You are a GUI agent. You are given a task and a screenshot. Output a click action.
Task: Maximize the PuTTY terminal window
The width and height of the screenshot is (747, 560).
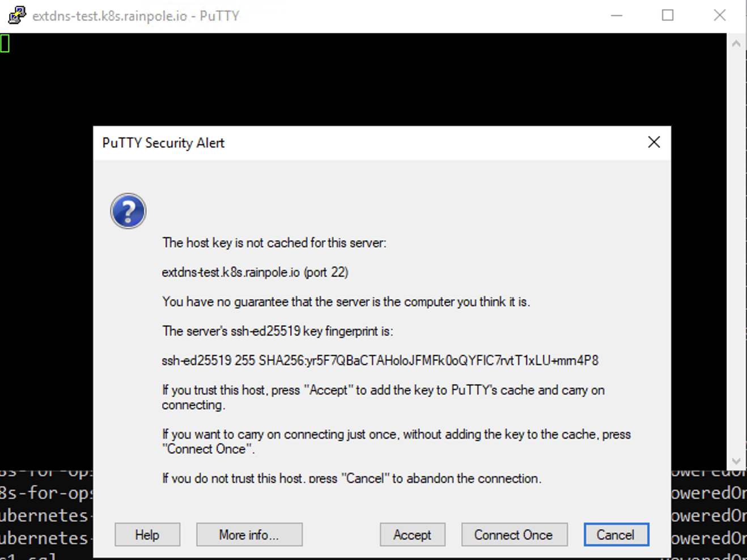(x=668, y=15)
